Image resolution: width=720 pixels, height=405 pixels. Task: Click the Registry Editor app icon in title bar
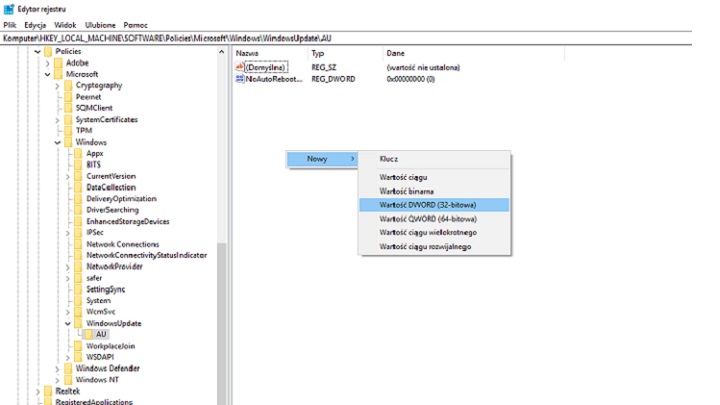pos(9,8)
